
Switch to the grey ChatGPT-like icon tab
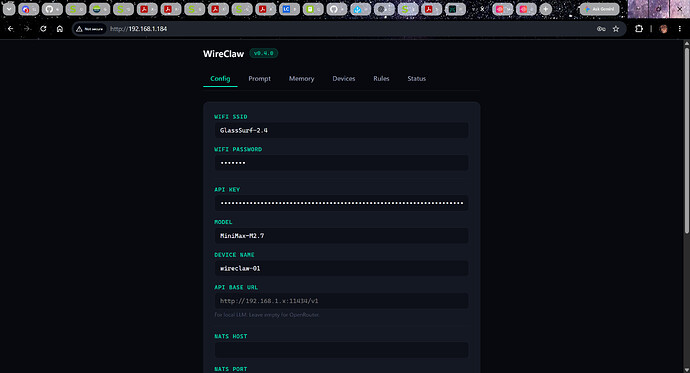pos(384,9)
